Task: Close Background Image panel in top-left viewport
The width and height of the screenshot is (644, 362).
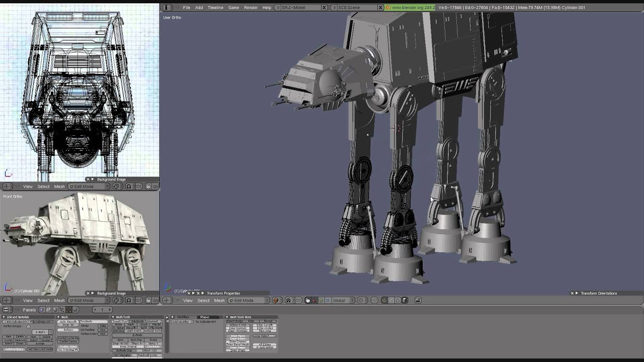Action: [88, 179]
